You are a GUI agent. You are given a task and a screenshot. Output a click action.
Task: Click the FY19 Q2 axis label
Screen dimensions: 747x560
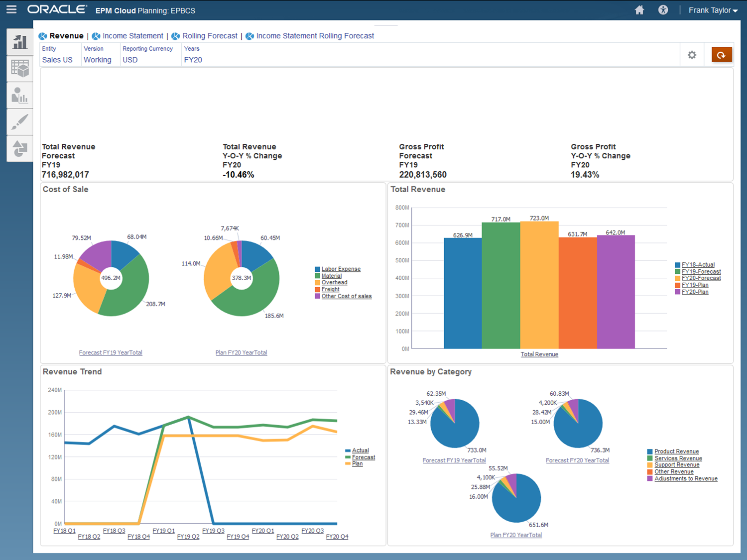188,537
